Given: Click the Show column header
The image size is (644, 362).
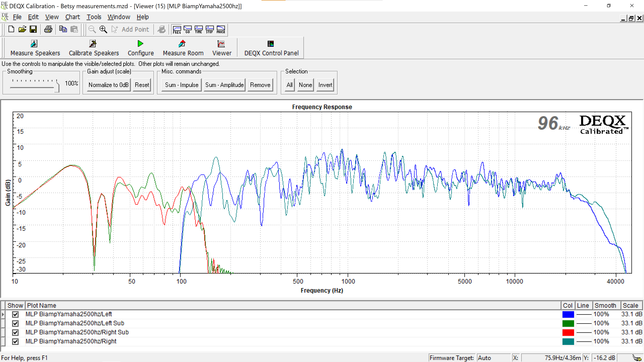Looking at the screenshot, I should coord(15,305).
